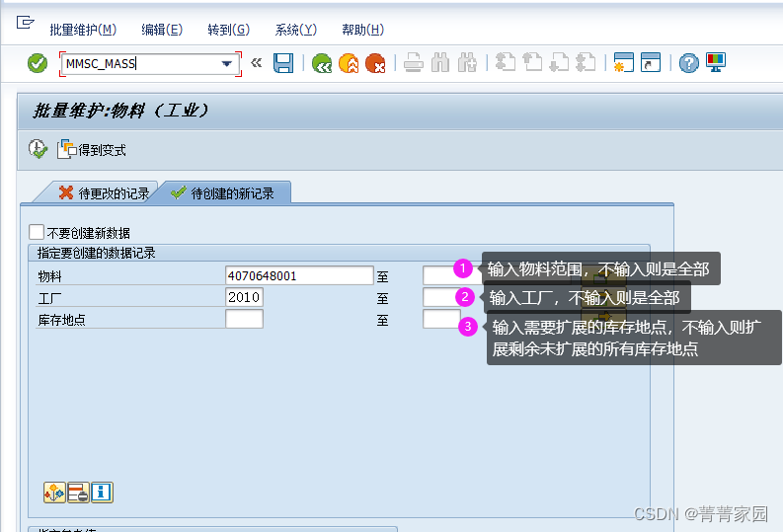Screen dimensions: 783x532
Task: Click the Create New Session icon
Action: [624, 63]
